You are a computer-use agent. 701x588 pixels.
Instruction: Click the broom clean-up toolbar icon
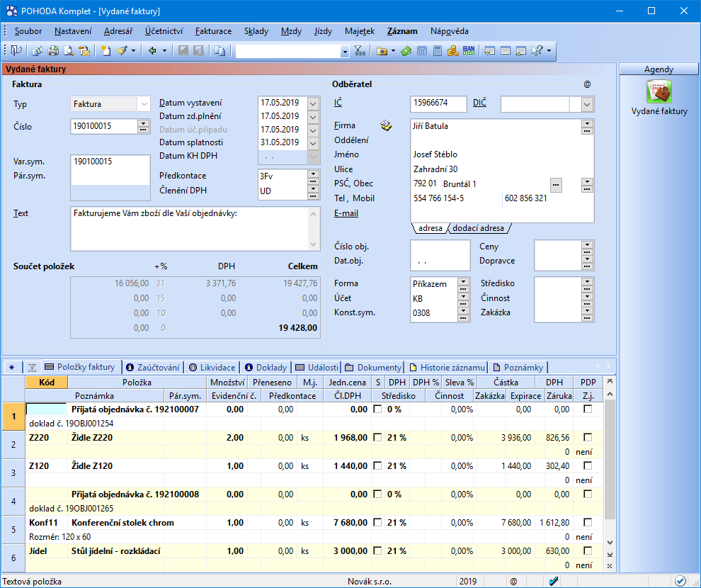pos(122,50)
